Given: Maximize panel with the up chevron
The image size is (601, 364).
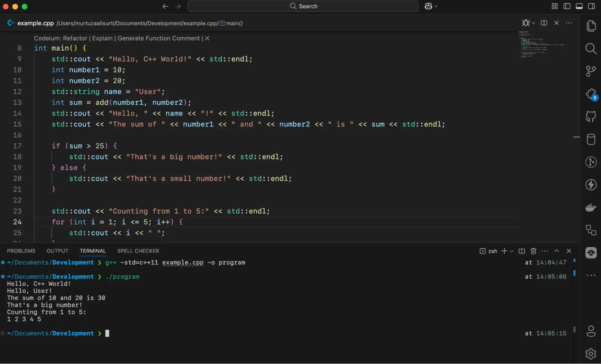Looking at the screenshot, I should pos(557,251).
